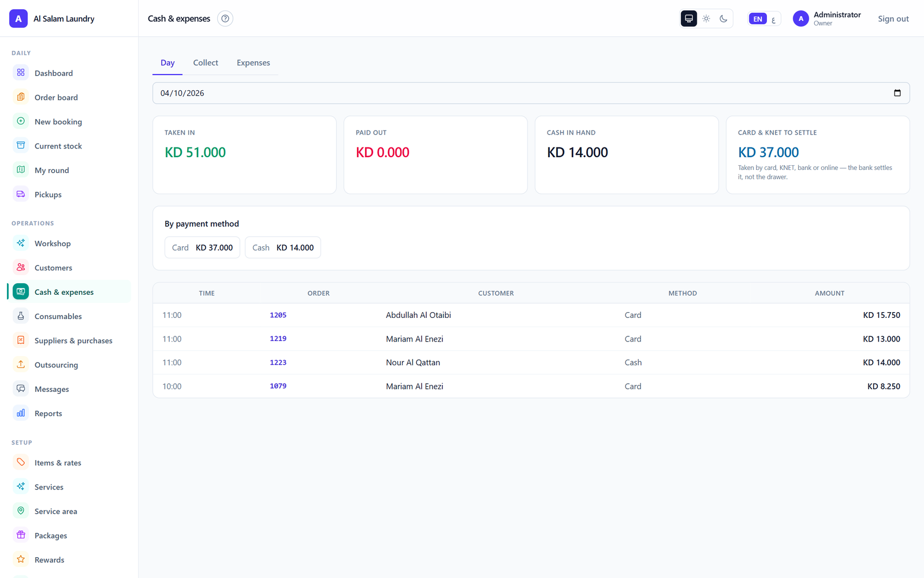Open order 1079 link
Image resolution: width=924 pixels, height=578 pixels.
click(x=278, y=386)
